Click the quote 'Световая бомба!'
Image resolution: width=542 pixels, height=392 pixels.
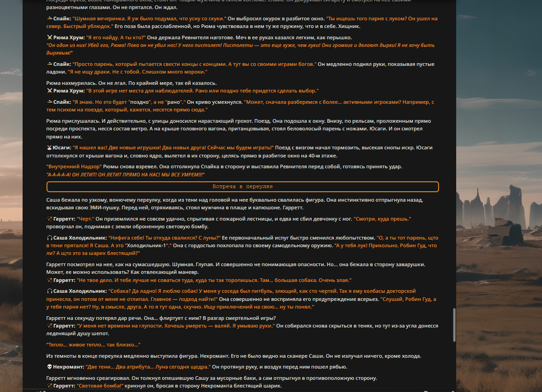tap(100, 386)
